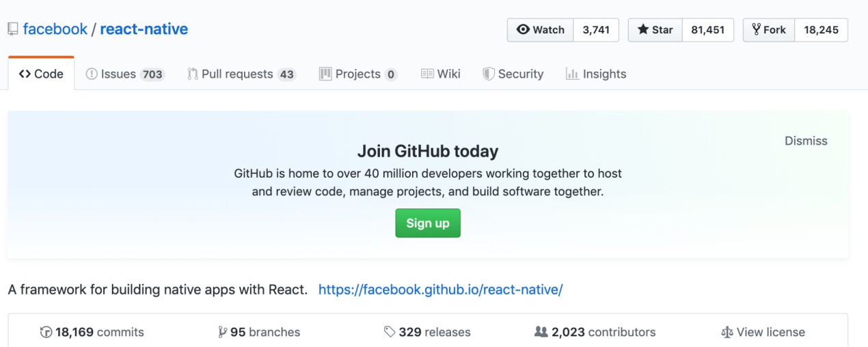
Task: Click the fork icon in Fork button
Action: (x=756, y=29)
